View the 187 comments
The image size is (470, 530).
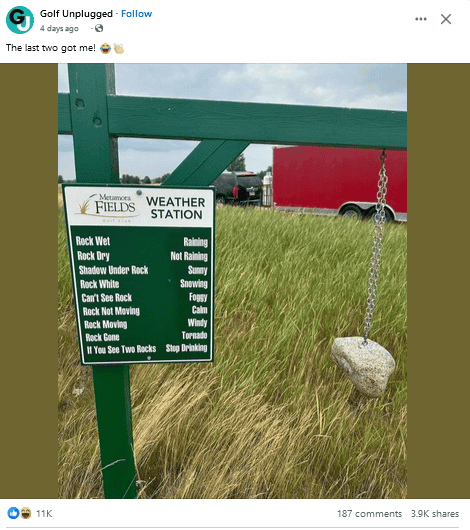pos(369,514)
